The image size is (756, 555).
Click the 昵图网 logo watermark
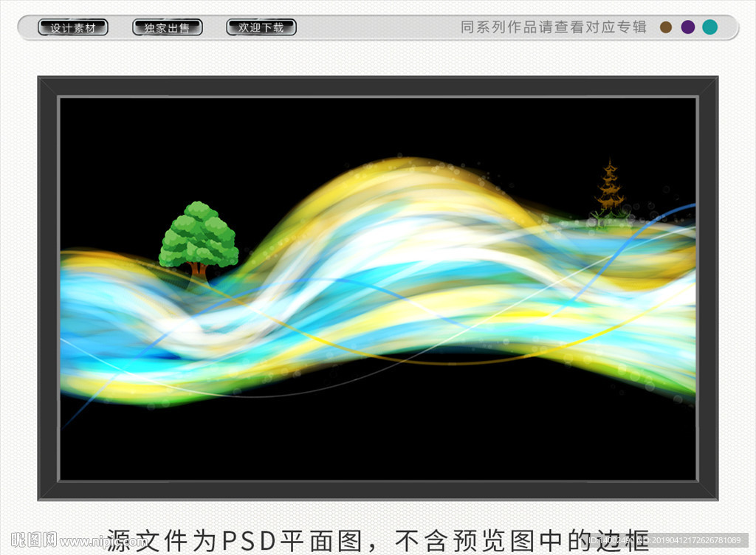point(30,541)
